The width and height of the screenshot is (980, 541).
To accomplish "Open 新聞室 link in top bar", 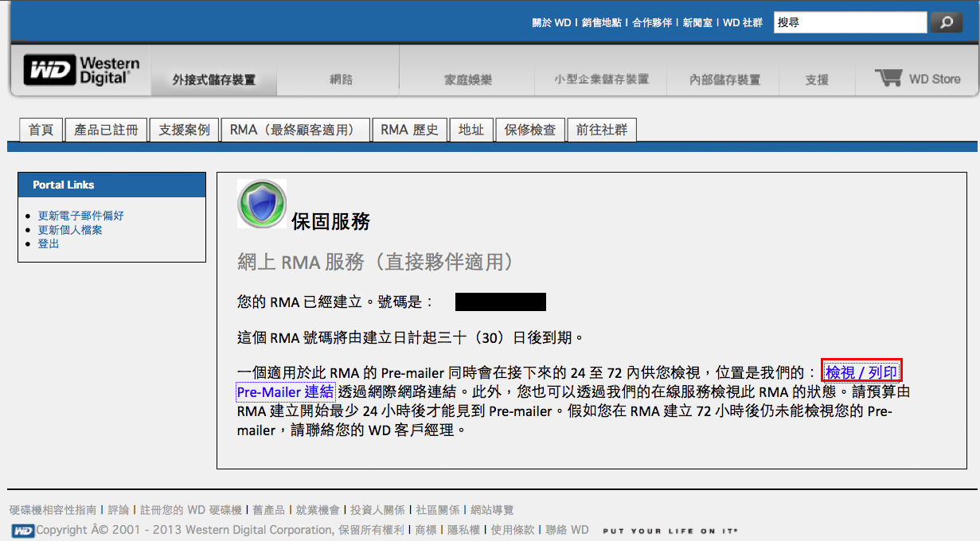I will click(697, 22).
